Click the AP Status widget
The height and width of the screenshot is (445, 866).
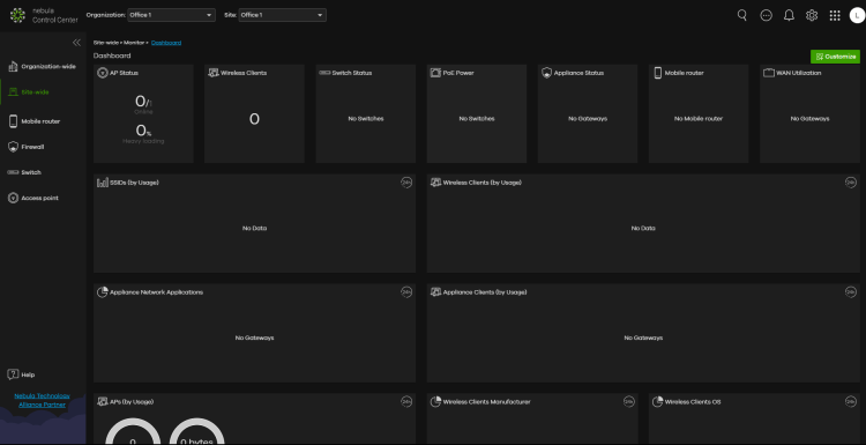point(144,113)
